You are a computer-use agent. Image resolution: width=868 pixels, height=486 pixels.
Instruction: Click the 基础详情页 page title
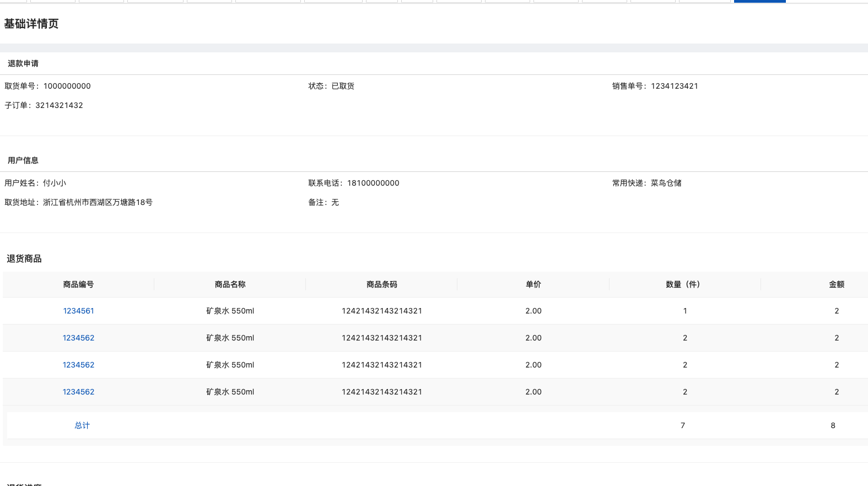(31, 24)
